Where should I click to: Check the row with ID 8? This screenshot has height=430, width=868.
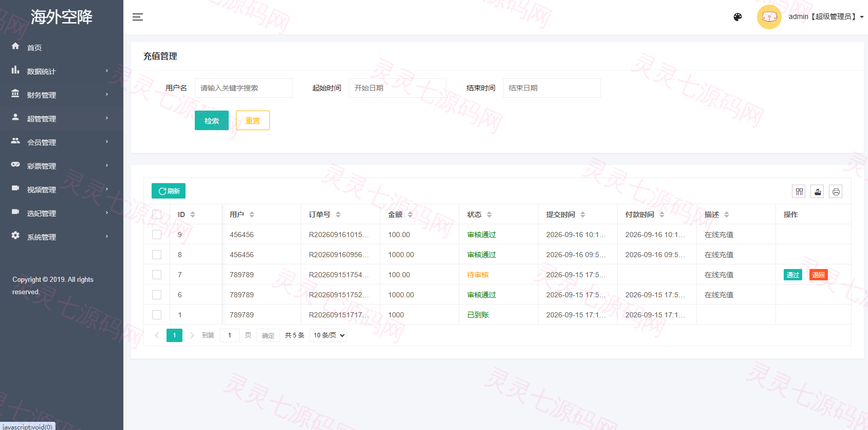[x=157, y=255]
